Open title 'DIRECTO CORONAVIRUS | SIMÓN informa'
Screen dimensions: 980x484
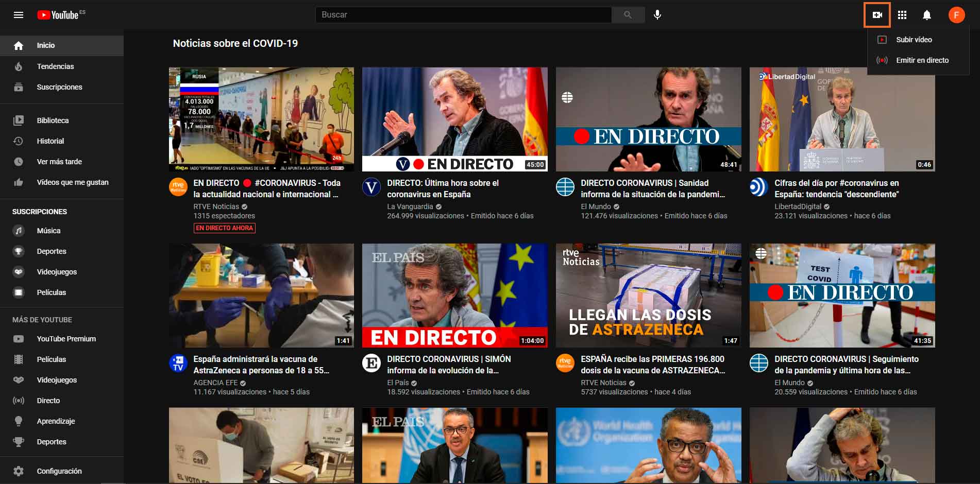click(x=449, y=365)
